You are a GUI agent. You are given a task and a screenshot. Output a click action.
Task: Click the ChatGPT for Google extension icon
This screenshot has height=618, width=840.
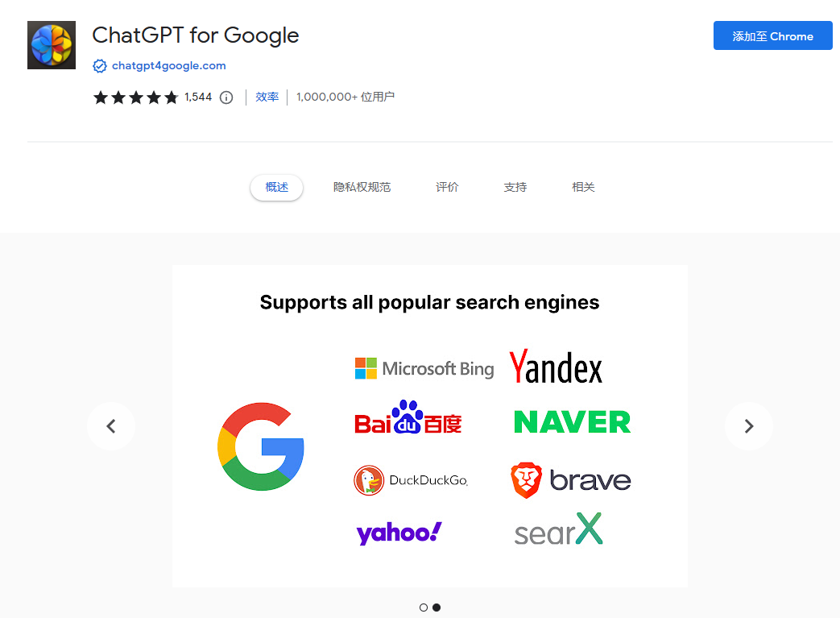[x=51, y=45]
